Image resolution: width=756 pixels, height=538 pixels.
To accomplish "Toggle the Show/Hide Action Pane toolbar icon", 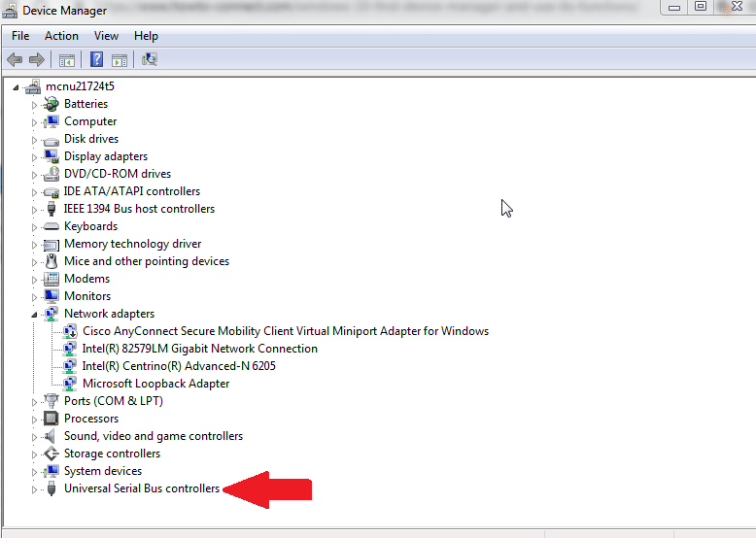I will pyautogui.click(x=120, y=60).
